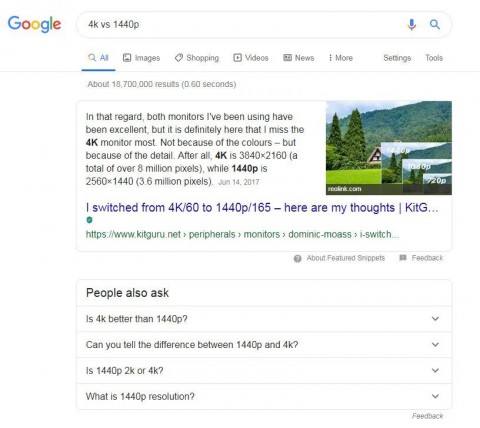Open the Images search tab
This screenshot has width=480, height=428.
point(141,58)
